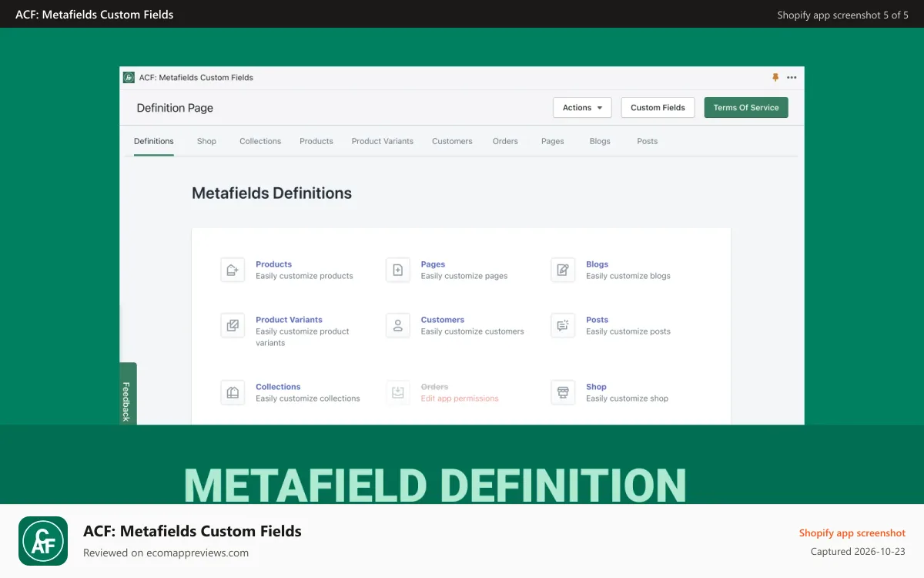The image size is (924, 578).
Task: Click the Definition Page title
Action: tap(175, 108)
